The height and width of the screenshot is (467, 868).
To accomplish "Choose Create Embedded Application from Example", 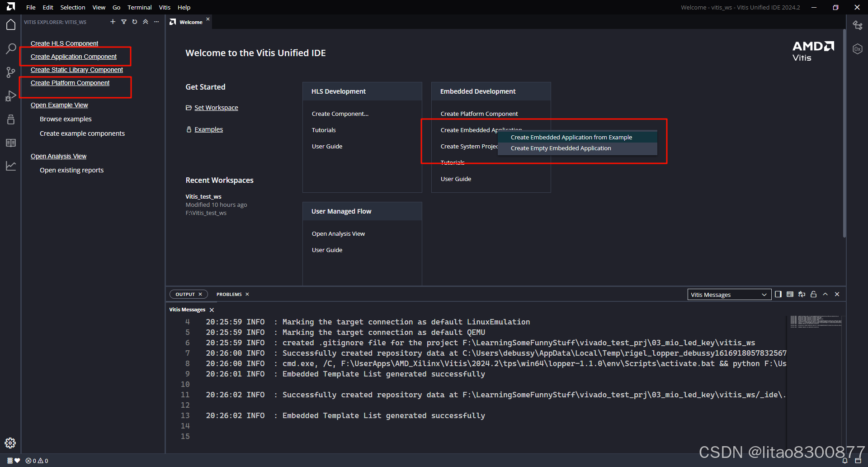I will coord(577,137).
